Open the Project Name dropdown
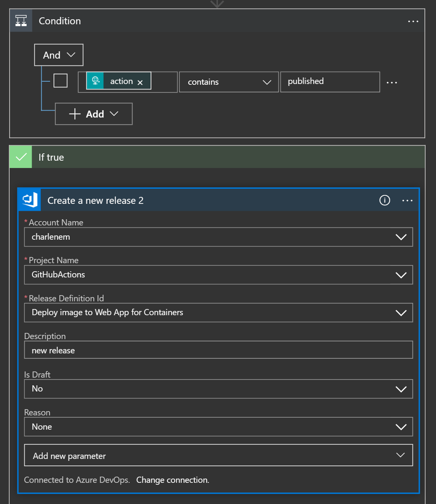 (x=218, y=275)
